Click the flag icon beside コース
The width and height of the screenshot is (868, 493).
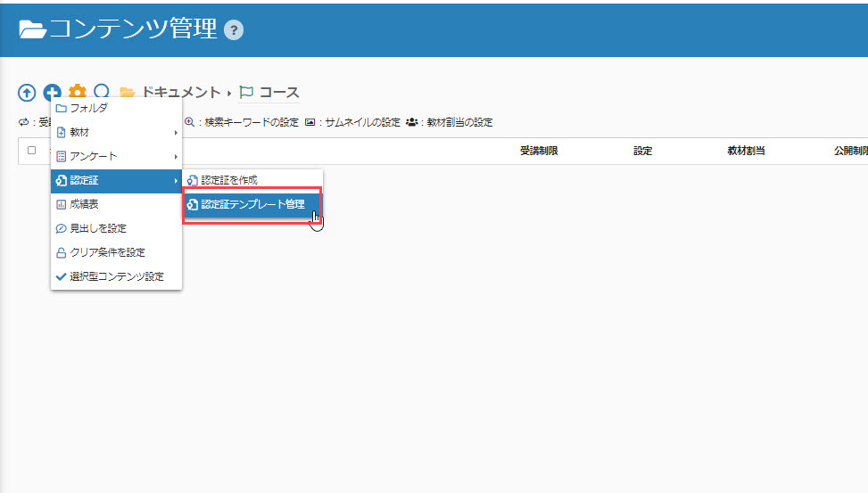pyautogui.click(x=247, y=93)
